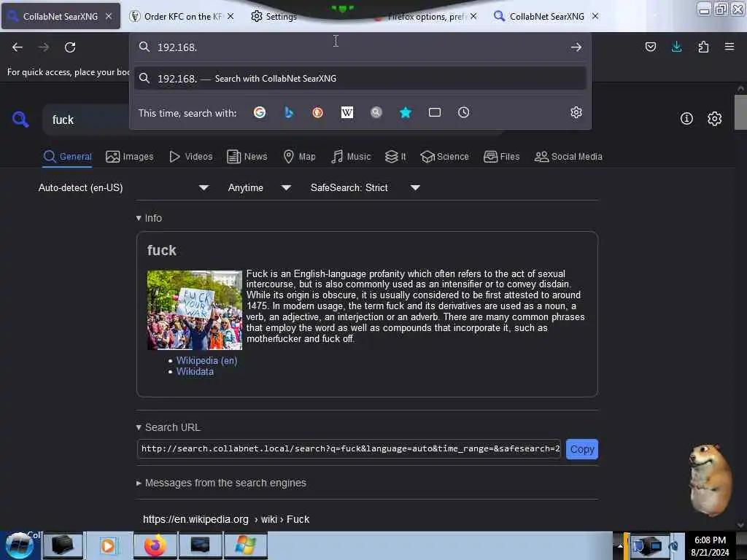Open the Pocket save icon in toolbar
This screenshot has height=560, width=747.
[x=650, y=47]
